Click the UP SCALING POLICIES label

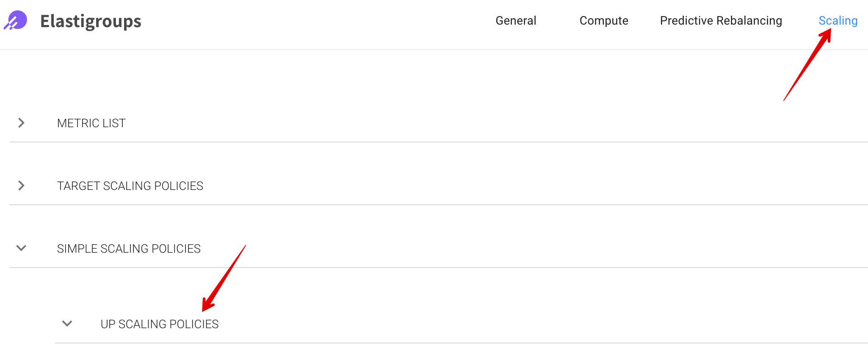click(160, 324)
